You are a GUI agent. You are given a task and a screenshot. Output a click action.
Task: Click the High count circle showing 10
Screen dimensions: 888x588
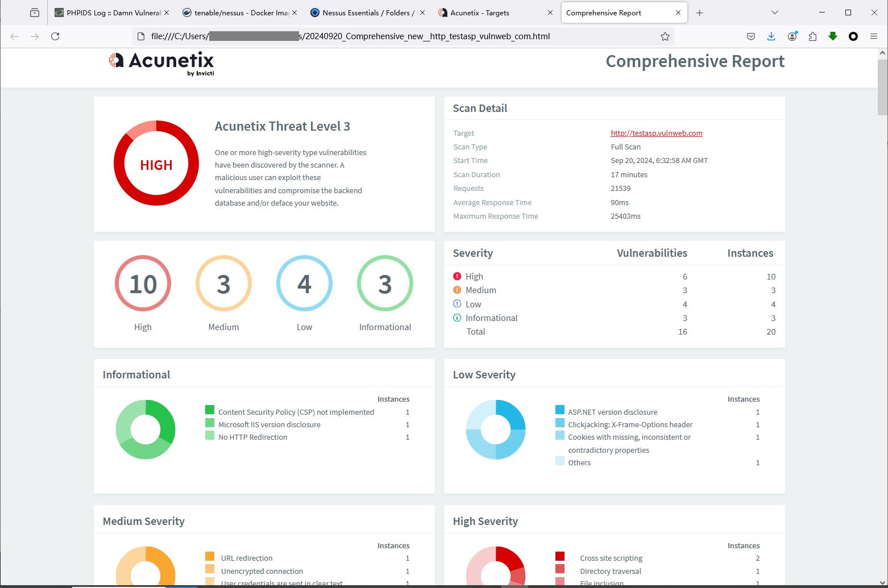pos(143,283)
